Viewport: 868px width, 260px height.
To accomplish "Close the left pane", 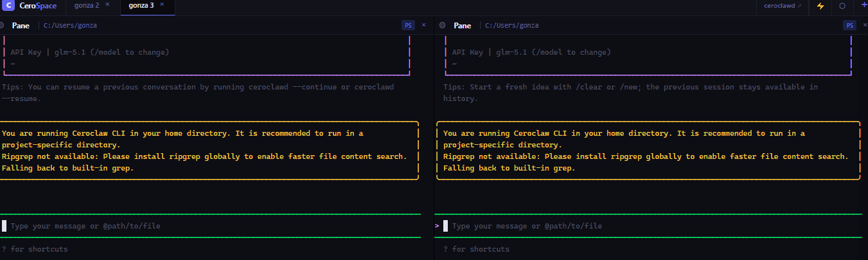I will pos(423,25).
